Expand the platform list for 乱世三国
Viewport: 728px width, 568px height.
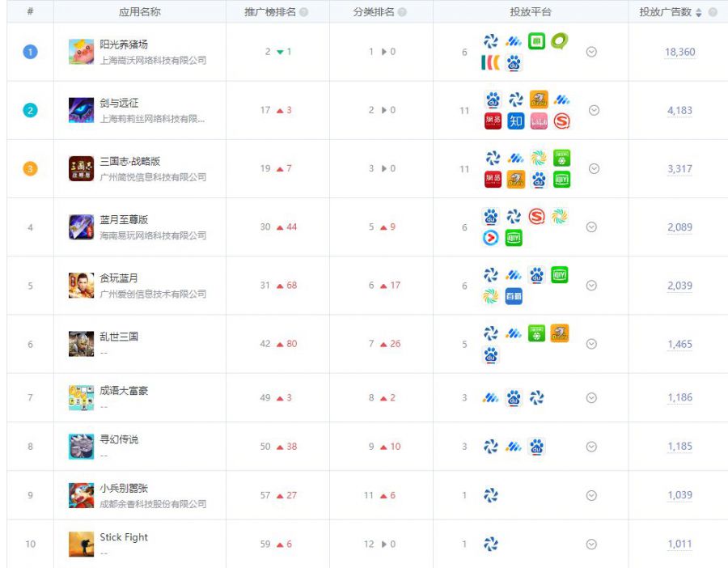[591, 344]
